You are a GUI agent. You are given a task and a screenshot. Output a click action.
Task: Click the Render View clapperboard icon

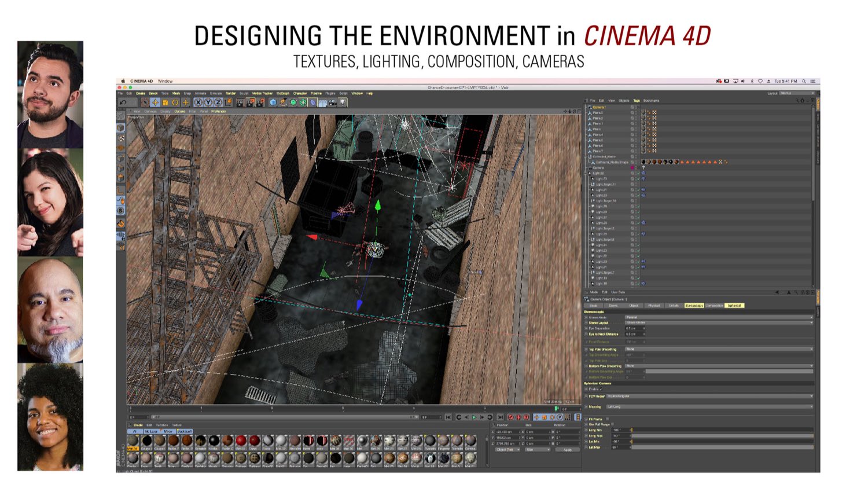(240, 102)
